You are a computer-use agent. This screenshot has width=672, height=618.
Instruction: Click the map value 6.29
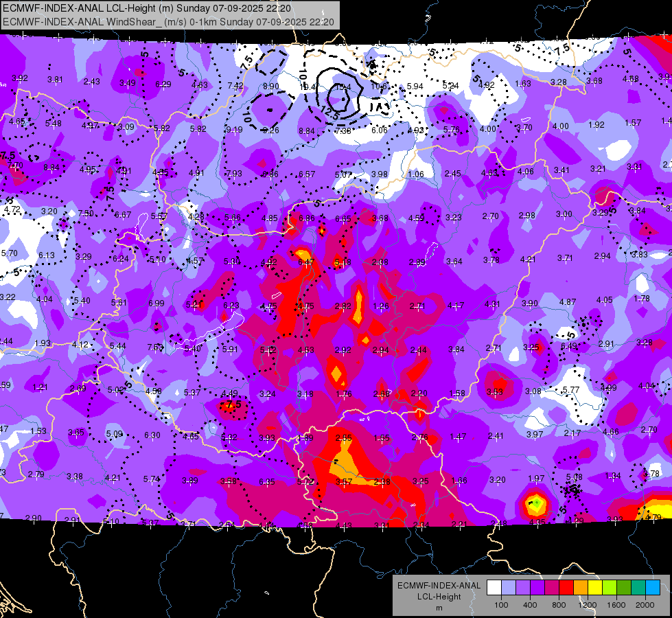click(x=163, y=84)
